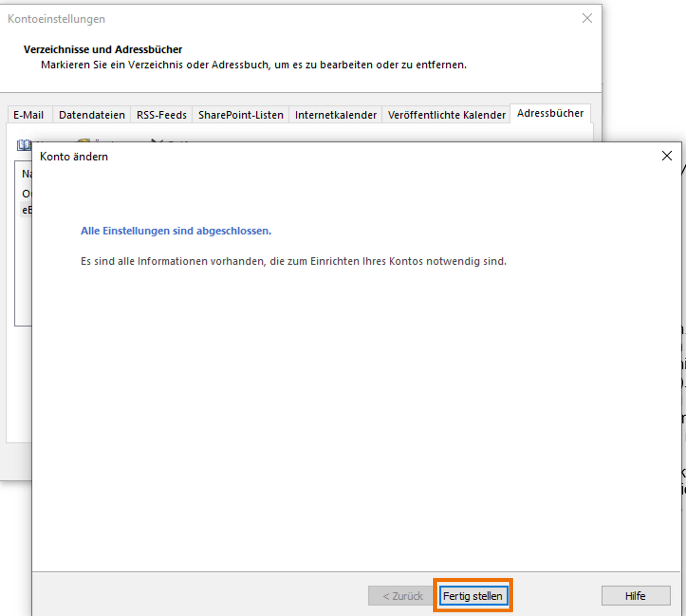Go to the SharePoint-Listen tab
Image resolution: width=686 pixels, height=616 pixels.
tap(241, 115)
